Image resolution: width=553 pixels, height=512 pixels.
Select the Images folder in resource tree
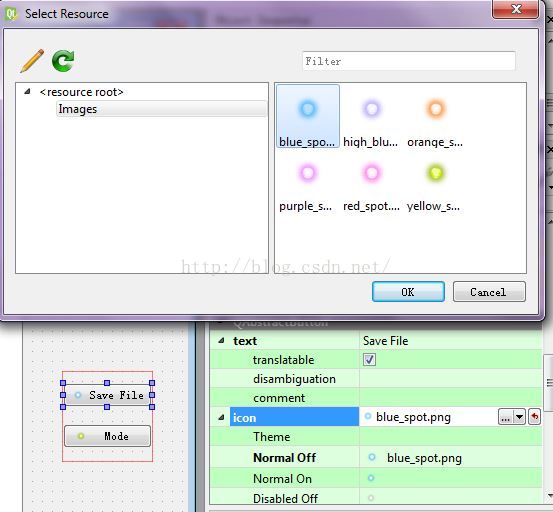coord(162,109)
